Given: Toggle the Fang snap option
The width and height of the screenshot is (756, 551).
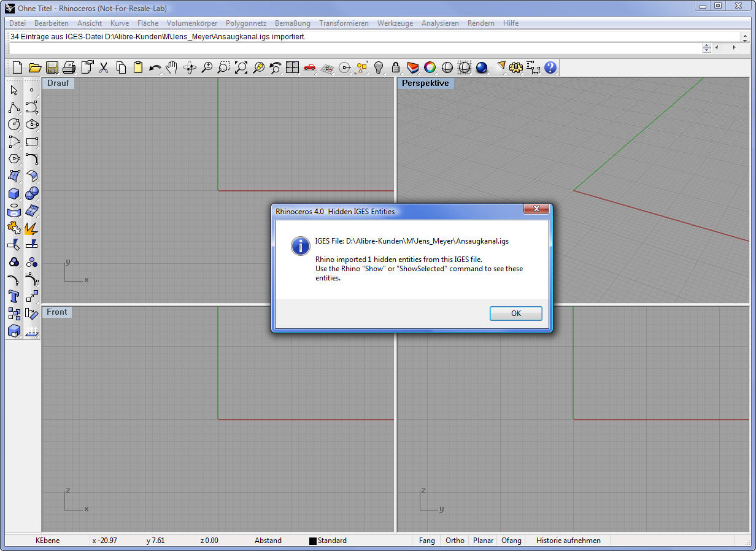Looking at the screenshot, I should point(427,541).
